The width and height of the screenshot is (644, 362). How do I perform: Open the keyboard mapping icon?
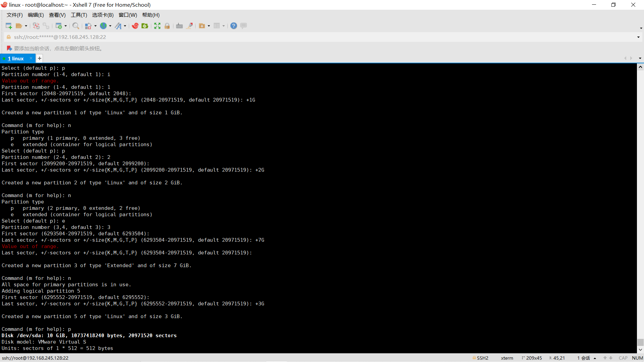click(179, 26)
